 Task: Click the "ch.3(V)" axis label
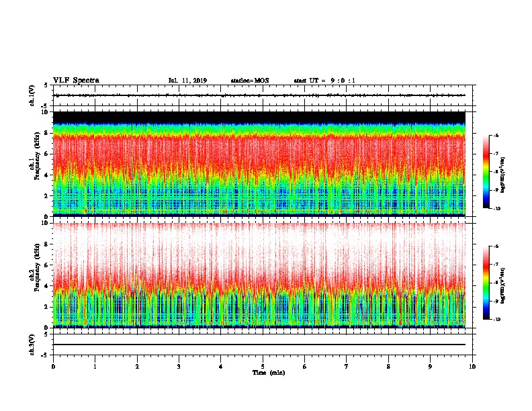tap(32, 345)
